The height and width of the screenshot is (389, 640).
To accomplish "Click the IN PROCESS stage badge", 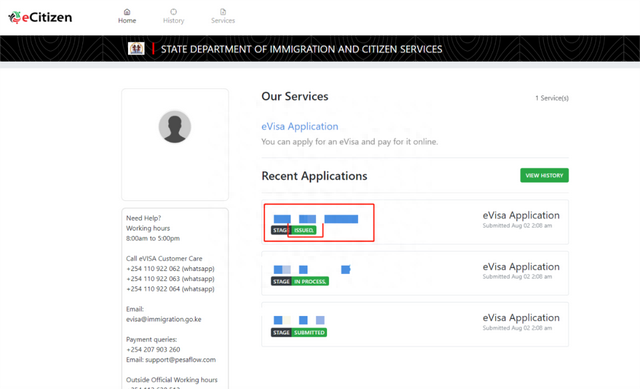I will click(310, 281).
